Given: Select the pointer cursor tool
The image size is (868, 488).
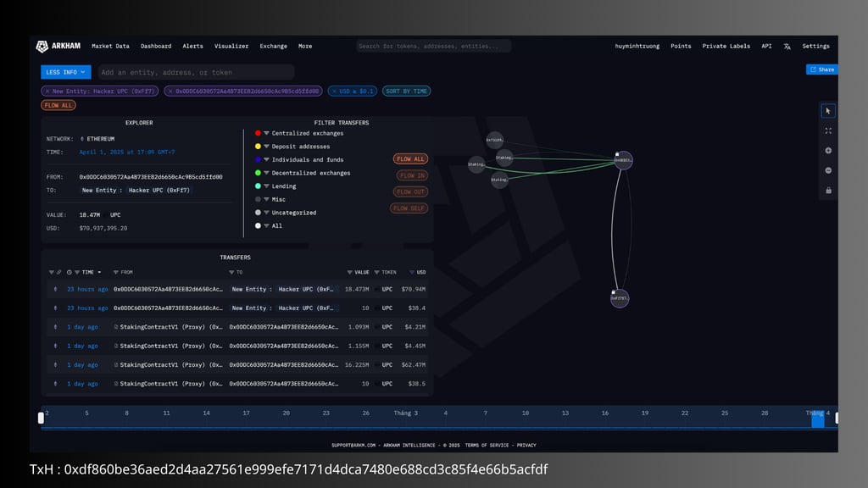Looking at the screenshot, I should [x=828, y=111].
